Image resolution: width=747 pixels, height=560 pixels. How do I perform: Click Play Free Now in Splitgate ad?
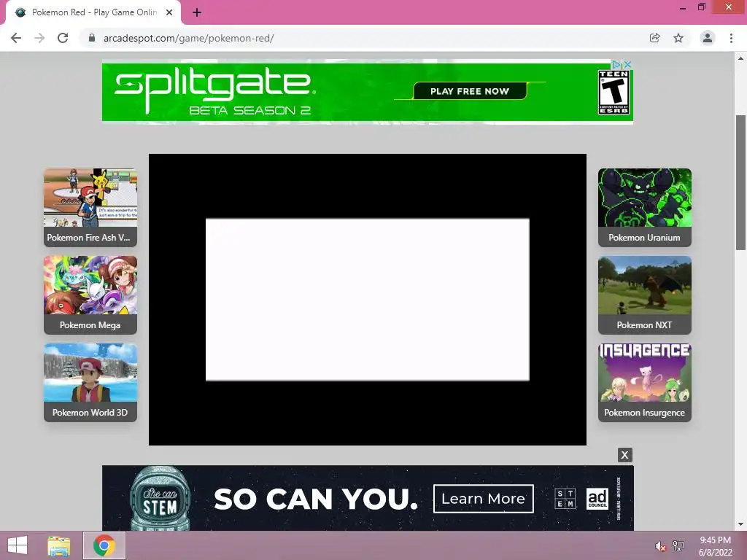click(470, 91)
